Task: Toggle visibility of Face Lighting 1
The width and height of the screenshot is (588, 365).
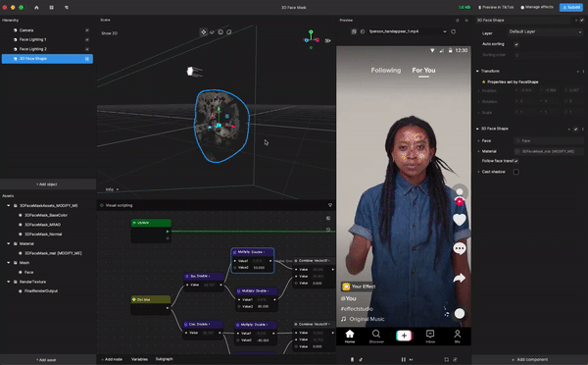Action: point(87,39)
